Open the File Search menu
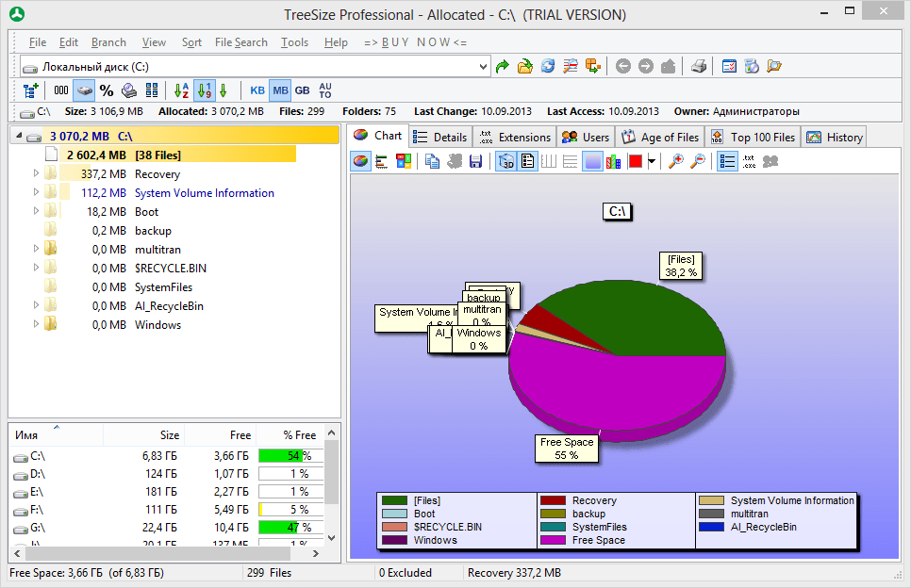 (240, 42)
